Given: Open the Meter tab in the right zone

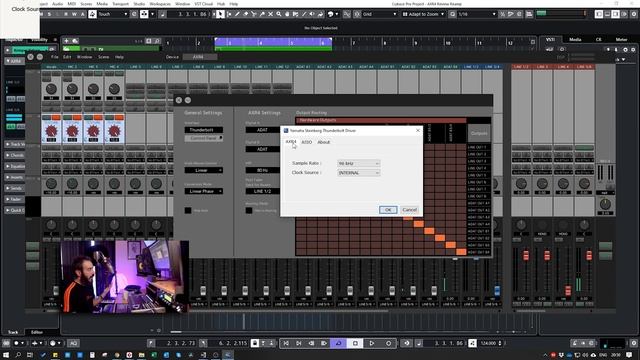Looking at the screenshot, I should click(x=621, y=40).
